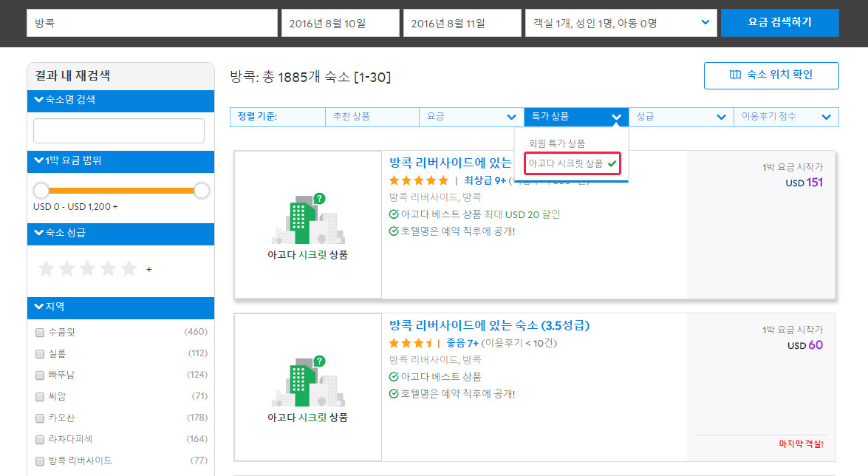868x476 pixels.
Task: Check the 빠뚜남 area checkbox
Action: coord(40,375)
